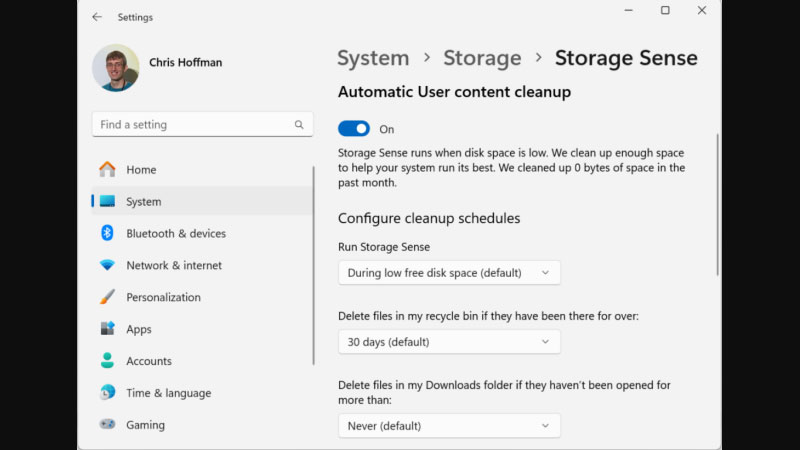The height and width of the screenshot is (450, 800).
Task: Open Network & internet settings icon
Action: coord(107,265)
